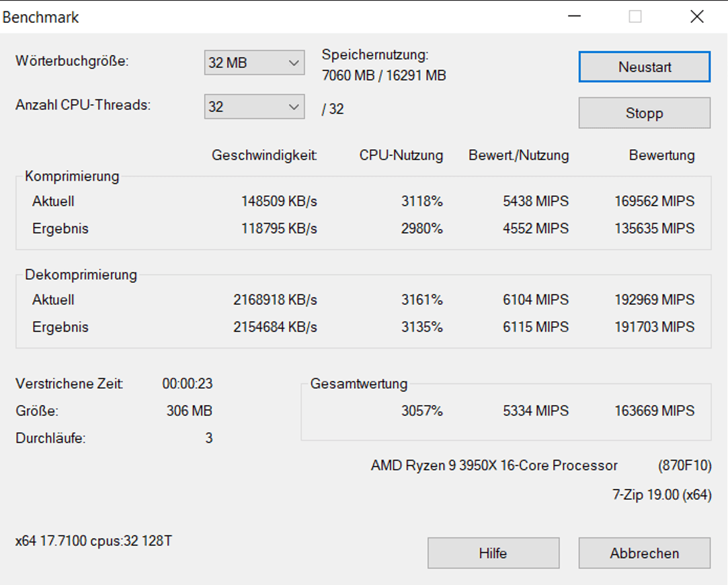This screenshot has width=728, height=585.
Task: Close the Benchmark window
Action: (x=697, y=17)
